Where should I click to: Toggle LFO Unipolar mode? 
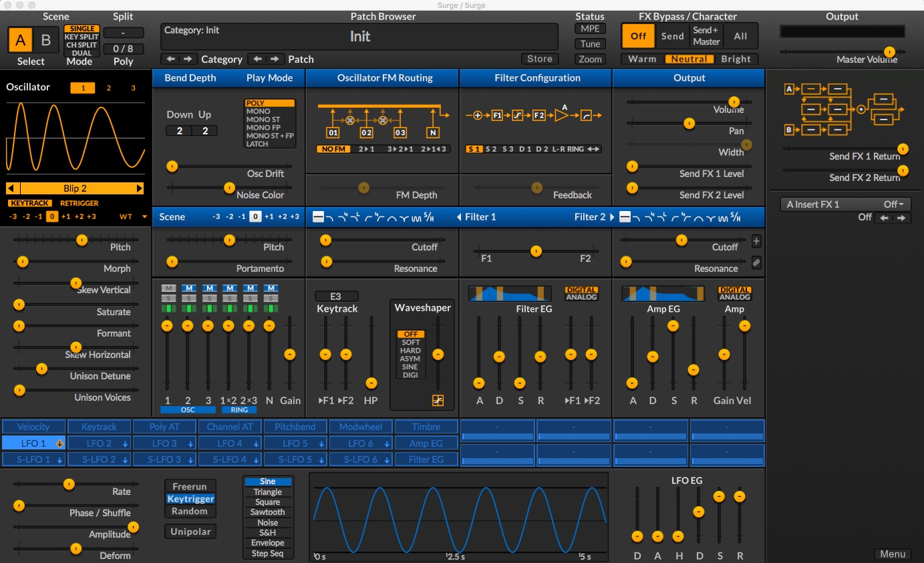click(x=190, y=532)
